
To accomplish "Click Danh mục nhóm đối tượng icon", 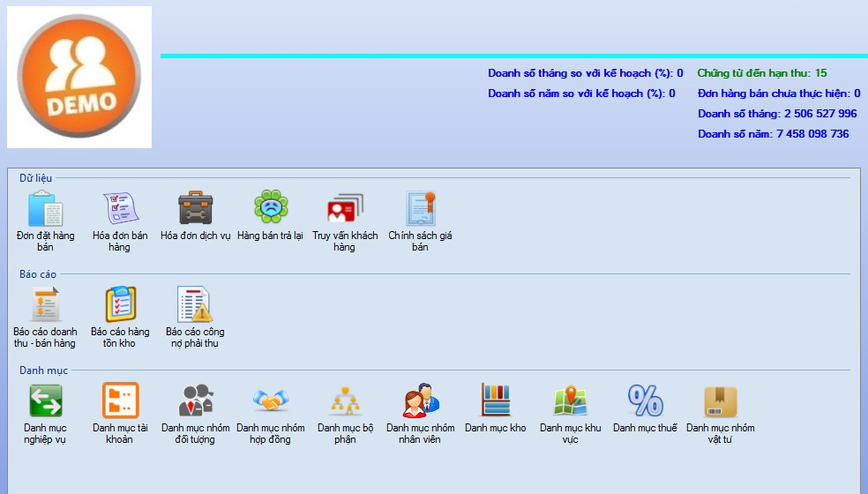I will pyautogui.click(x=195, y=400).
